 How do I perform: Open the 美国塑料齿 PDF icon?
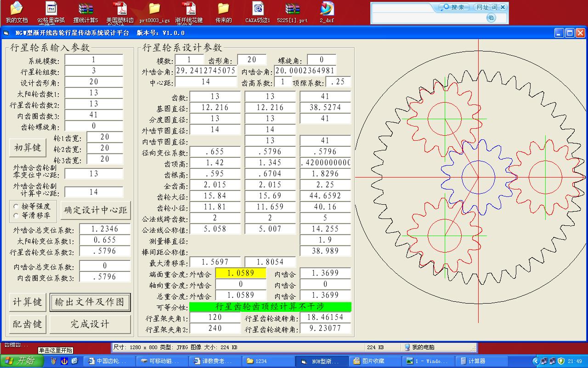120,12
